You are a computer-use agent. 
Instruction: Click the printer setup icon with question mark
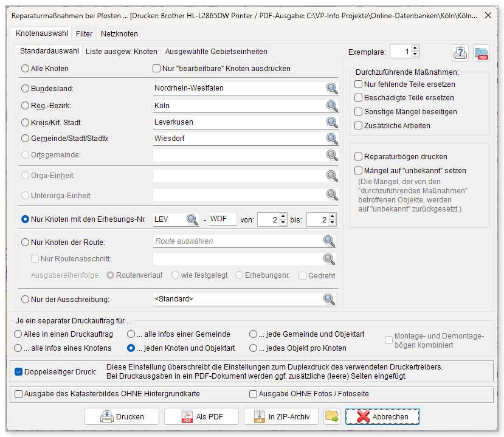460,53
